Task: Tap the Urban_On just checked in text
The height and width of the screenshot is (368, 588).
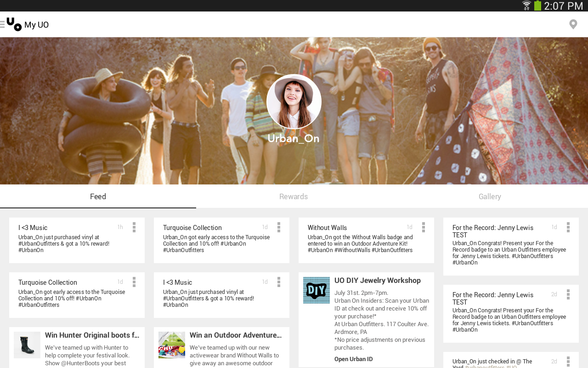Action: (492, 363)
